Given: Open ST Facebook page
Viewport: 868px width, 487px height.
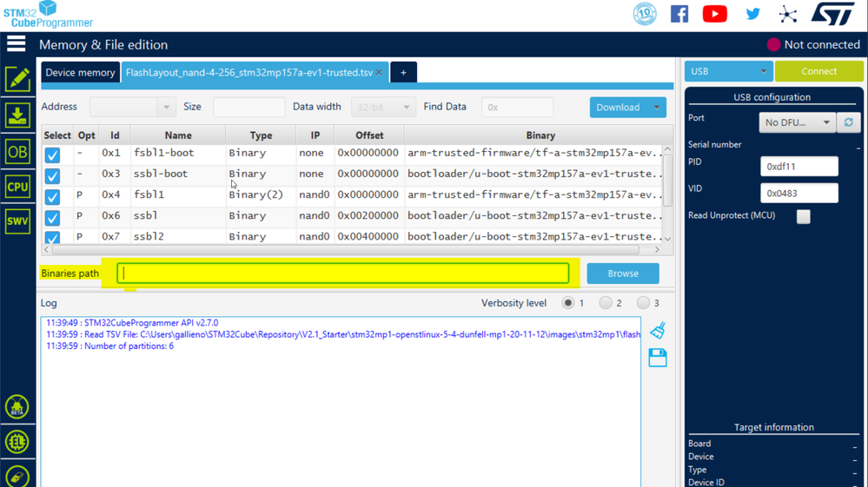Looking at the screenshot, I should 679,14.
